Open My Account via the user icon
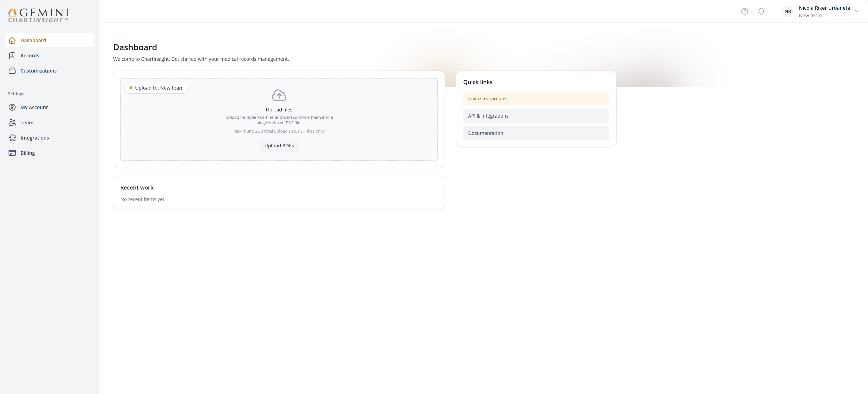868x394 pixels. 12,107
